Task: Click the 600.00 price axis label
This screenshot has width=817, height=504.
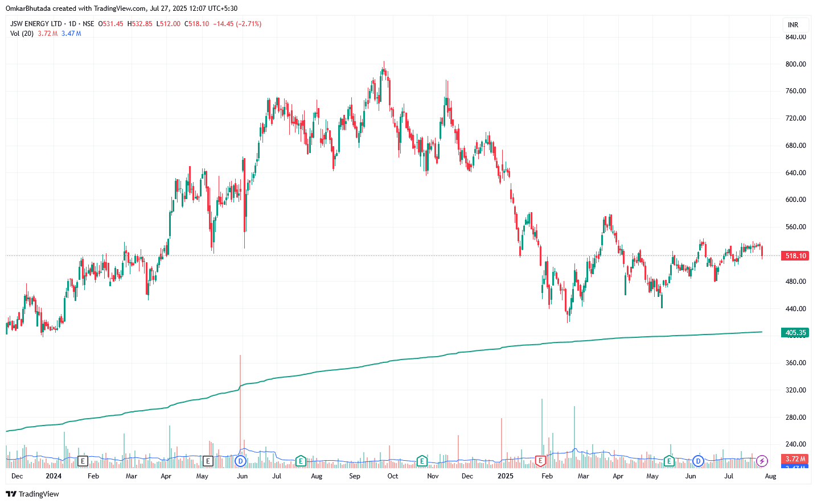Action: 795,200
